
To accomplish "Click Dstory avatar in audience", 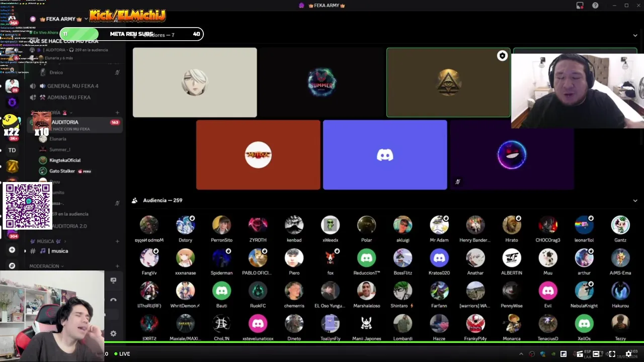I will coord(185,225).
